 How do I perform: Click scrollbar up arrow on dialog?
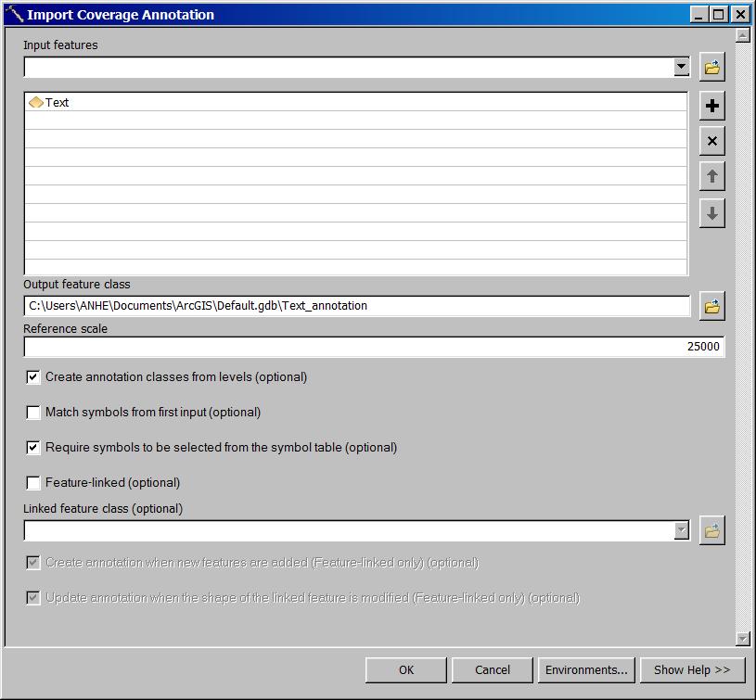(742, 35)
